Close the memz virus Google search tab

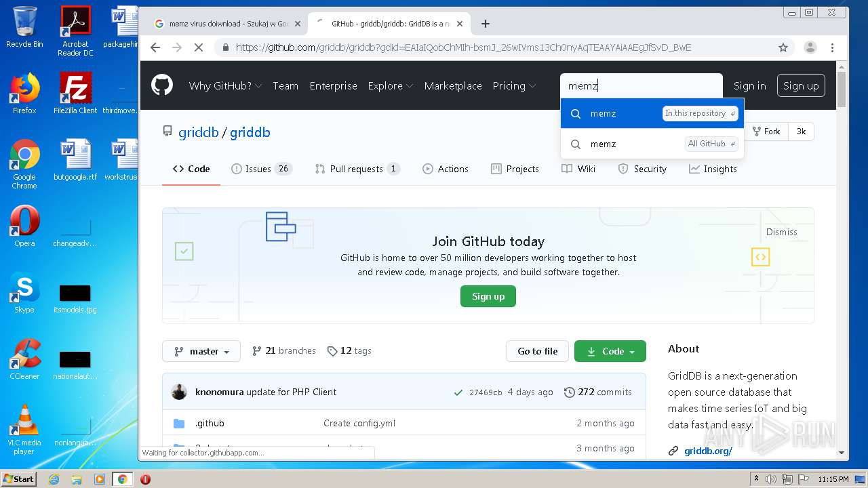(298, 24)
